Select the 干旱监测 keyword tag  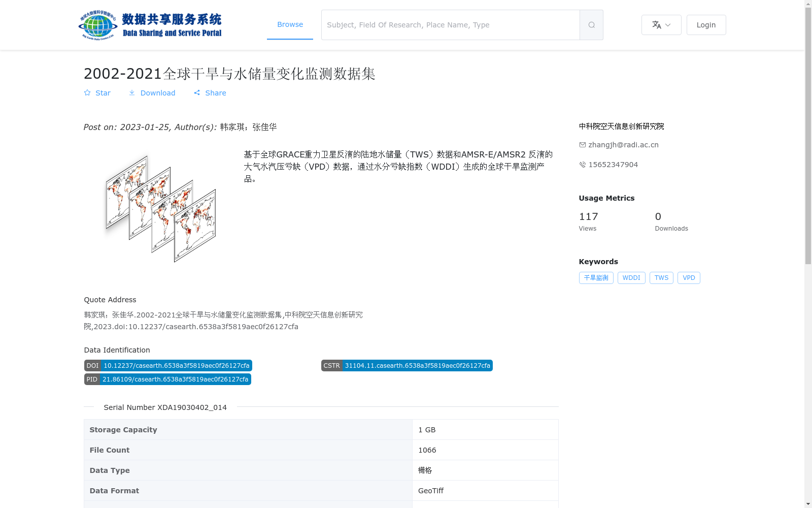(596, 278)
